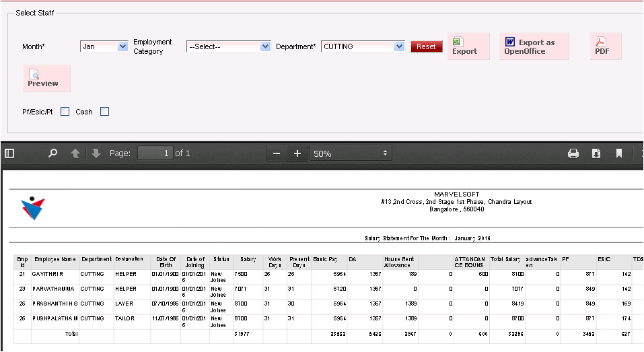644x352 pixels.
Task: Enable the Pf/Esic/Pt checkbox
Action: [65, 112]
